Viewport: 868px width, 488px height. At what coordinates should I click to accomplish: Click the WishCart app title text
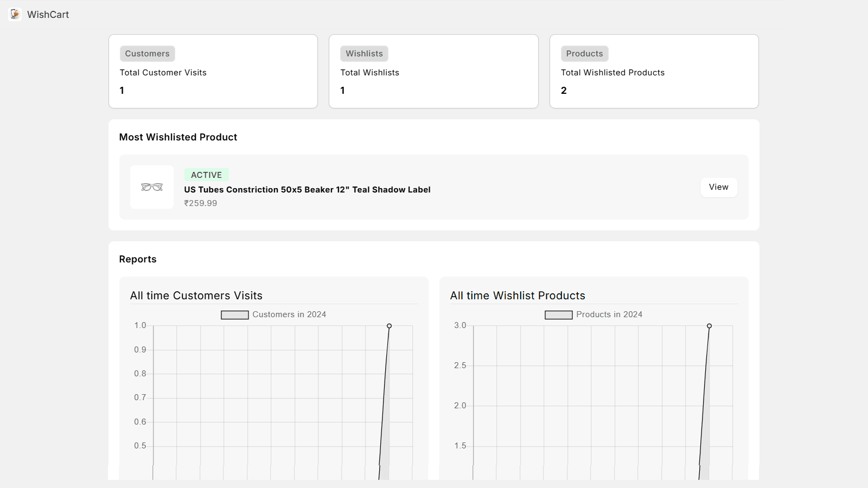point(48,15)
